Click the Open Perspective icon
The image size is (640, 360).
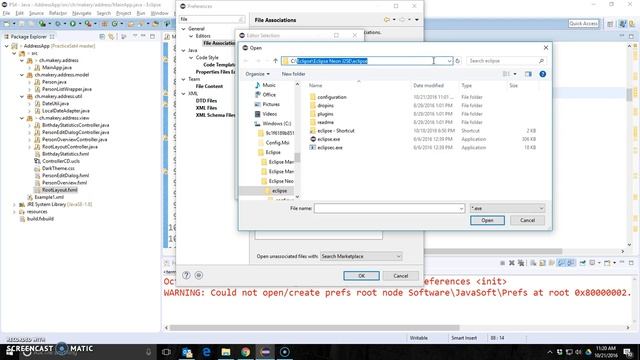coord(610,24)
